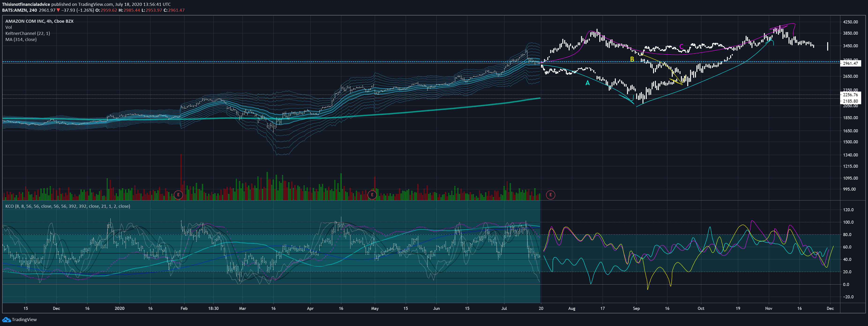Click the Aug label on the time axis
The width and height of the screenshot is (868, 326).
tap(572, 308)
